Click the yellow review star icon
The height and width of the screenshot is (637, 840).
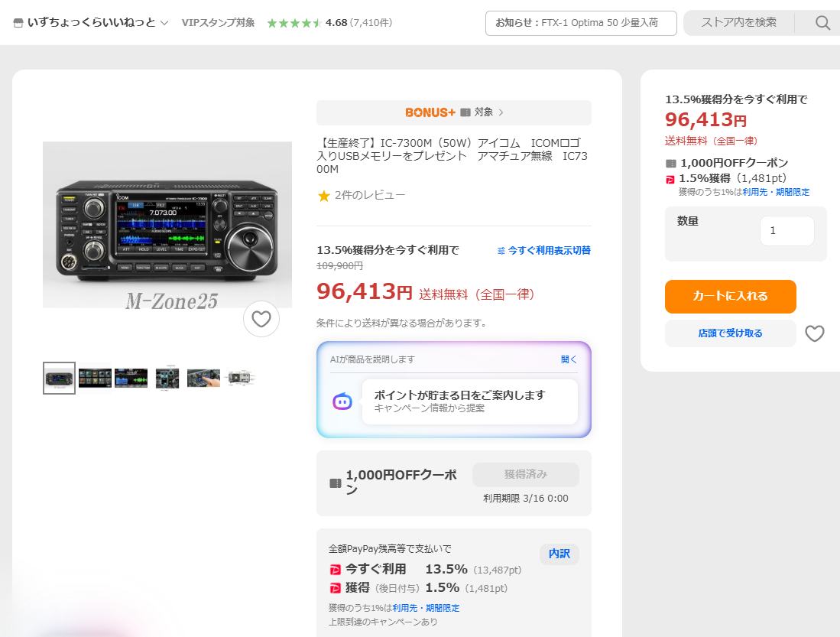coord(323,196)
